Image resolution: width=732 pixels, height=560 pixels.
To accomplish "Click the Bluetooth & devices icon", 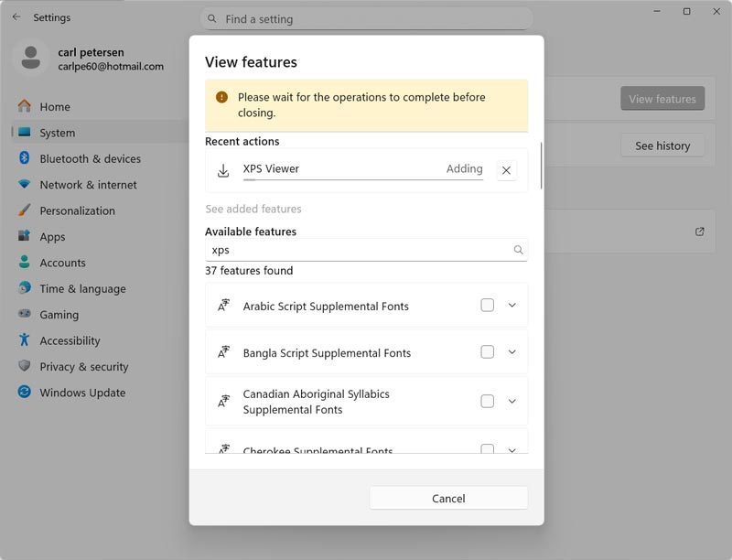I will click(x=25, y=158).
